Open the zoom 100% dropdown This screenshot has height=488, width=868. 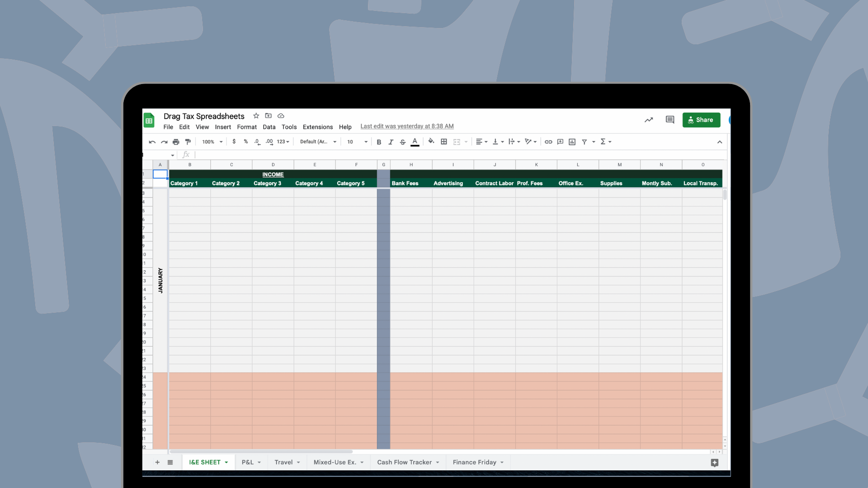coord(212,142)
